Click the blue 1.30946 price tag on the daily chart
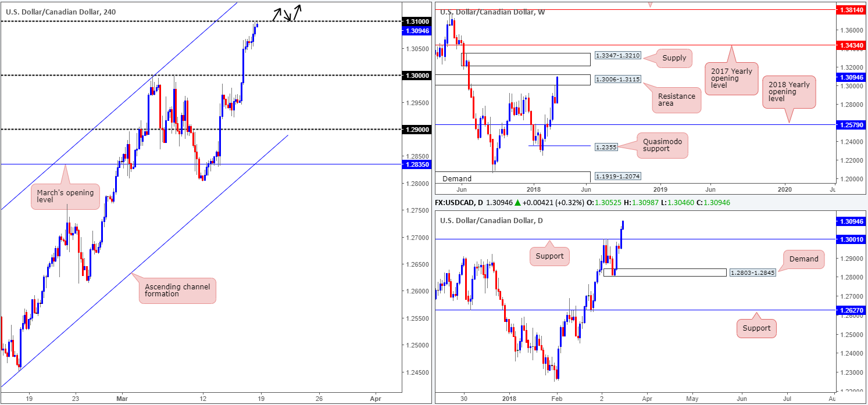This screenshot has height=405, width=868. 851,221
